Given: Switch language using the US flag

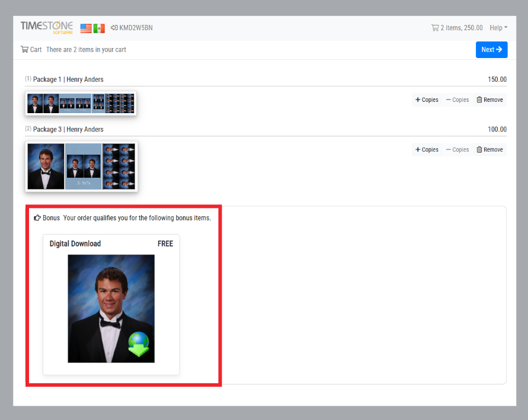Looking at the screenshot, I should coord(86,28).
